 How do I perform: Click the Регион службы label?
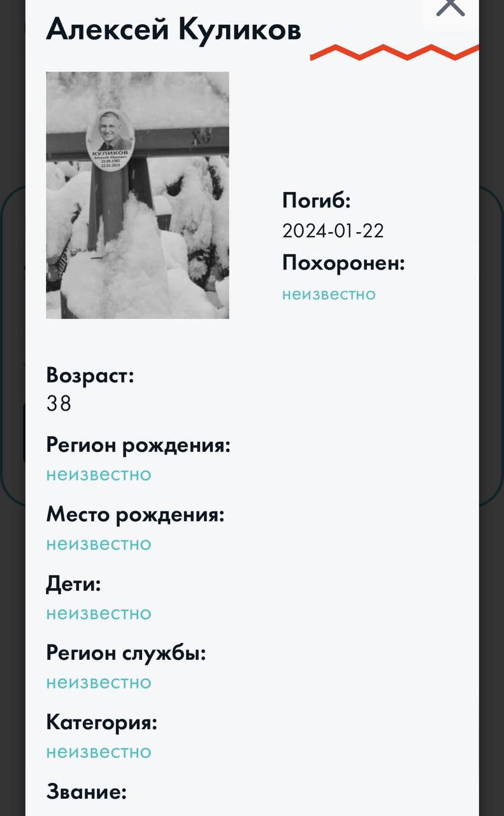coord(126,653)
